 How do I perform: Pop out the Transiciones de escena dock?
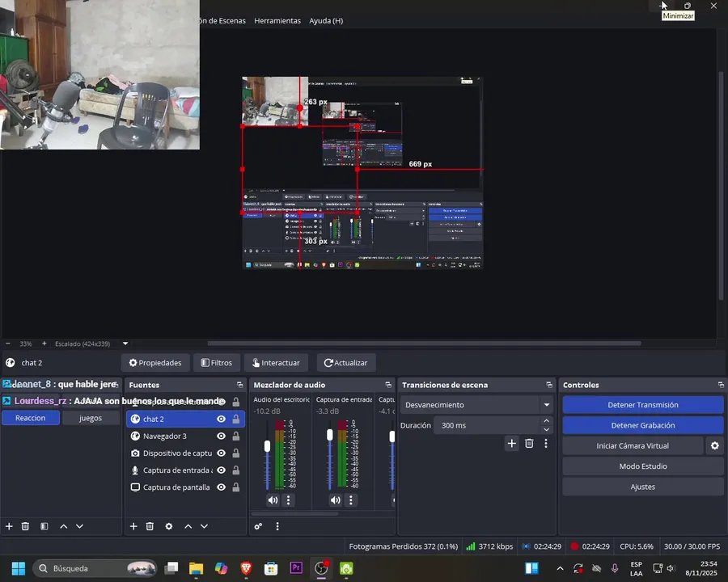pos(549,385)
